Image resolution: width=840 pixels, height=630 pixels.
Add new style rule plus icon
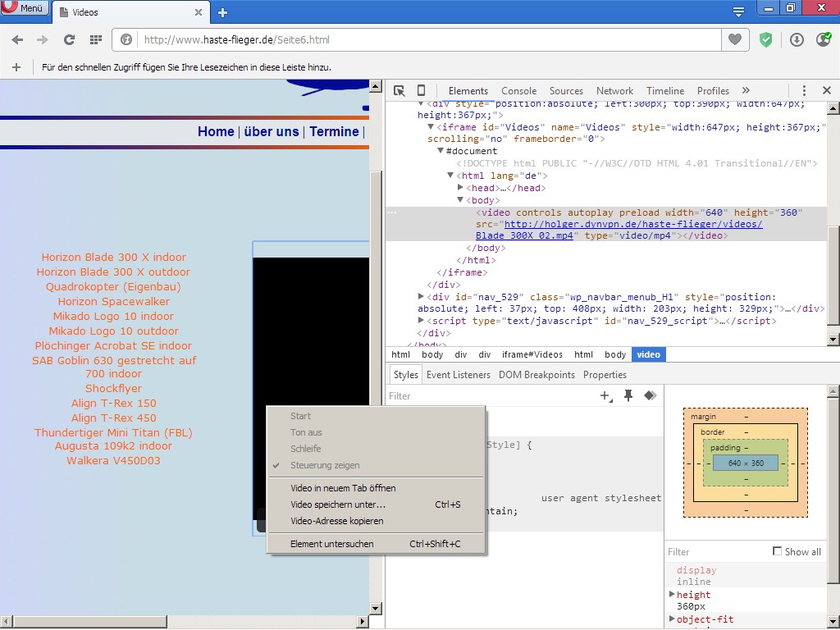tap(606, 396)
